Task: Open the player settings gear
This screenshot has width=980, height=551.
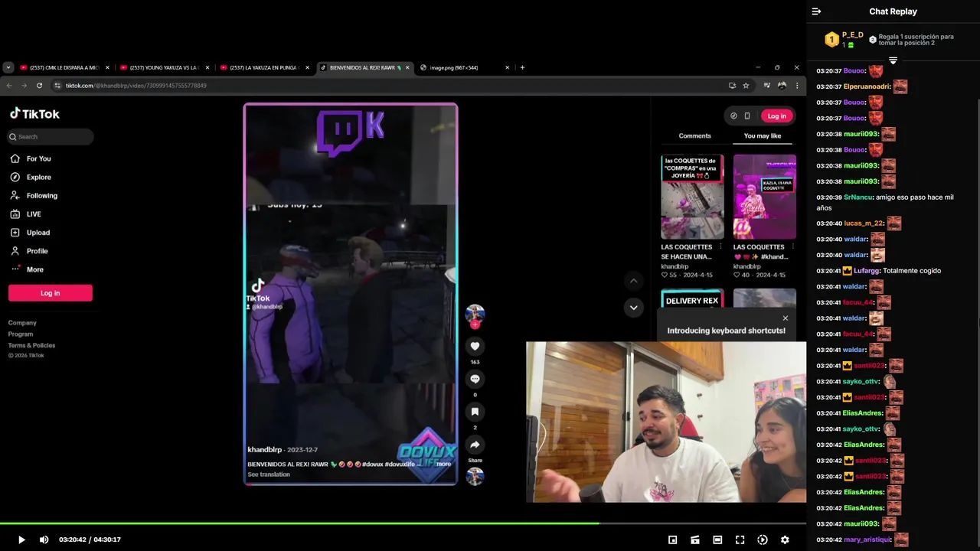Action: coord(785,540)
